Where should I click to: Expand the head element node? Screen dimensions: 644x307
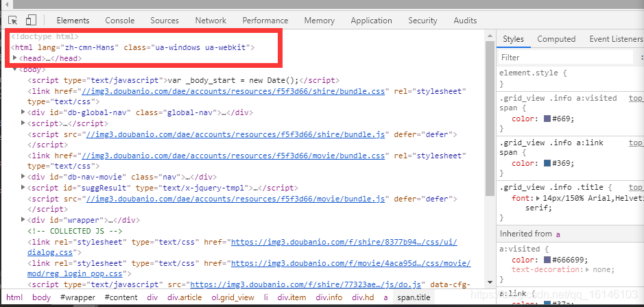click(15, 58)
